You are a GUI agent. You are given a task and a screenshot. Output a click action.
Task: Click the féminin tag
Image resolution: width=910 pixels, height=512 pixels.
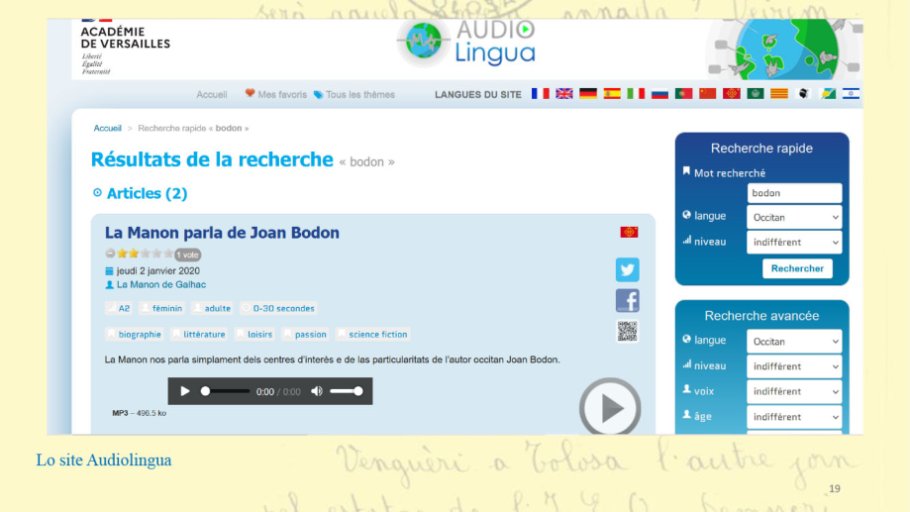coord(161,308)
